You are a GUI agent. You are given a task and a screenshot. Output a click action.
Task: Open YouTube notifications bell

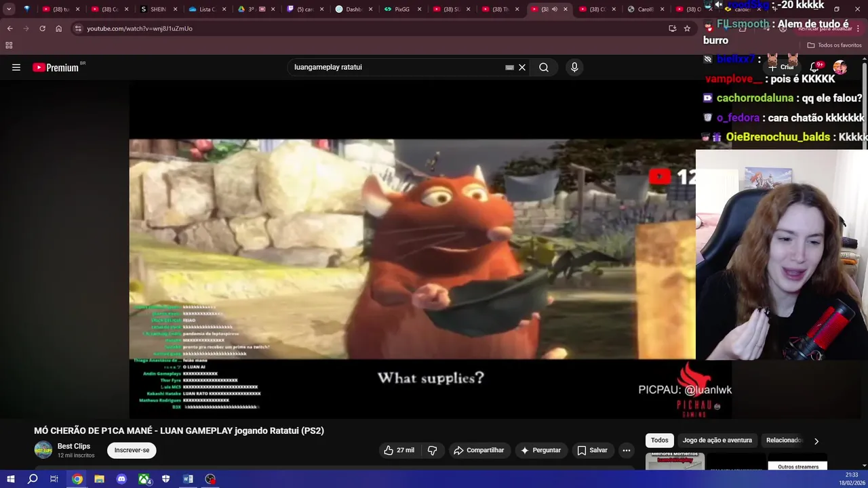tap(814, 67)
